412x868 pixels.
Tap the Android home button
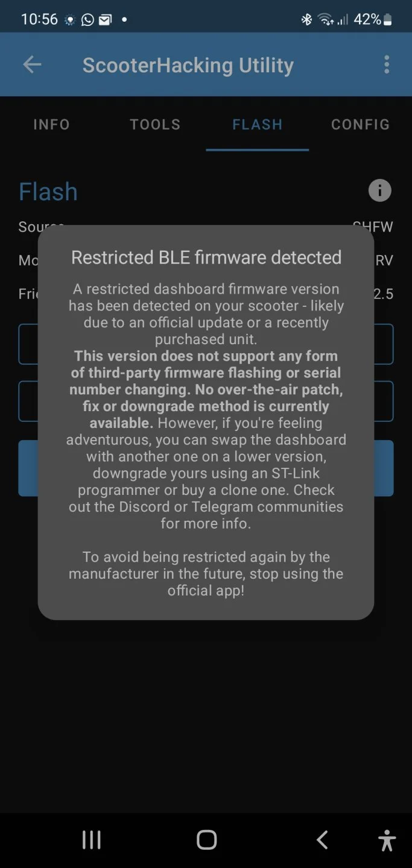pyautogui.click(x=206, y=840)
